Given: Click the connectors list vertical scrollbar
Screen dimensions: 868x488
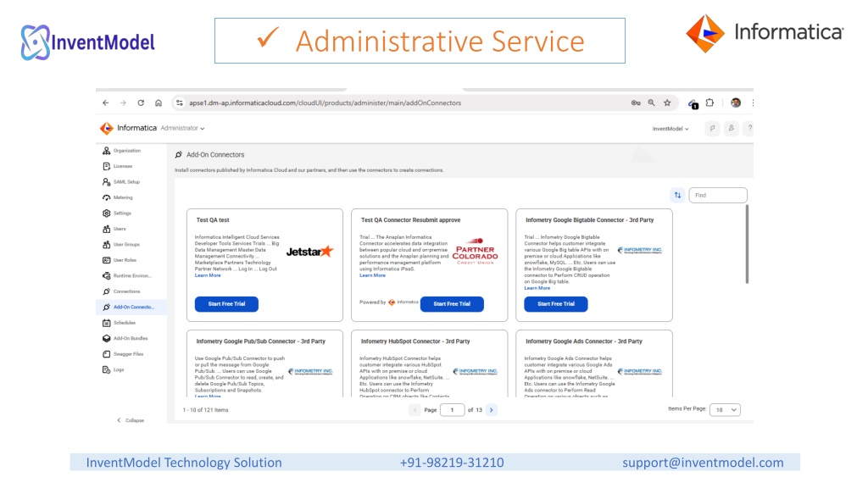Looking at the screenshot, I should coord(747,244).
